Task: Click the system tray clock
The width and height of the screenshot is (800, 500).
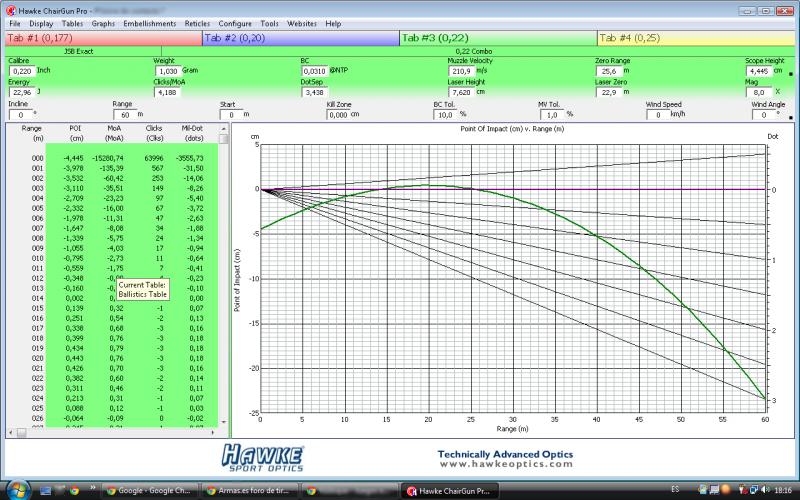Action: [781, 490]
